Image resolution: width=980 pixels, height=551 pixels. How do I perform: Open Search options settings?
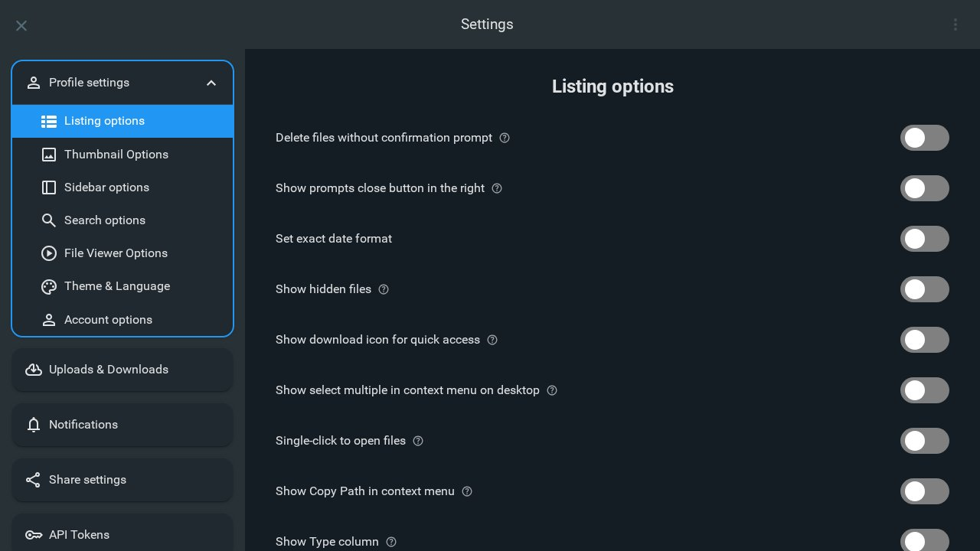point(122,220)
